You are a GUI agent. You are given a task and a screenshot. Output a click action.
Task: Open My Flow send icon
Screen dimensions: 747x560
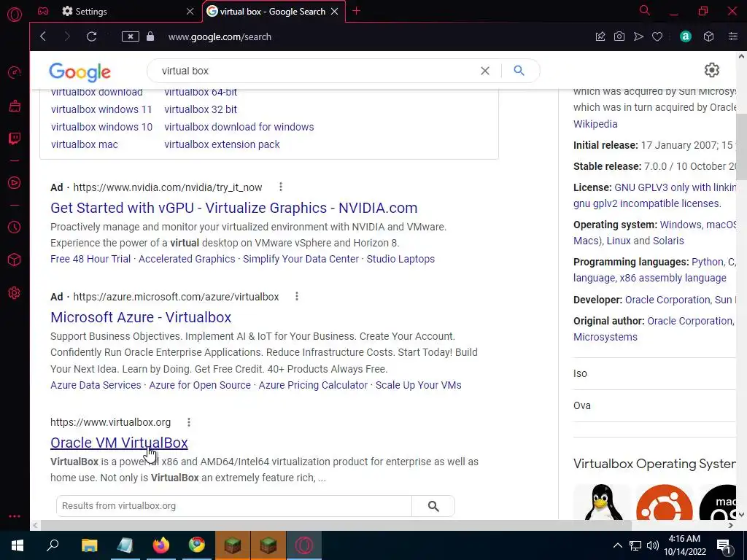pos(638,36)
